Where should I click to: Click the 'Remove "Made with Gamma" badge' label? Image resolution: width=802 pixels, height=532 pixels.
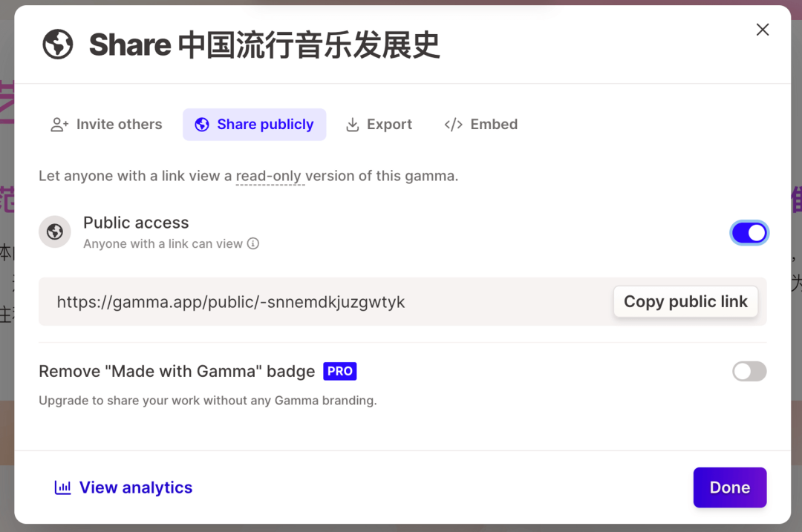tap(177, 371)
